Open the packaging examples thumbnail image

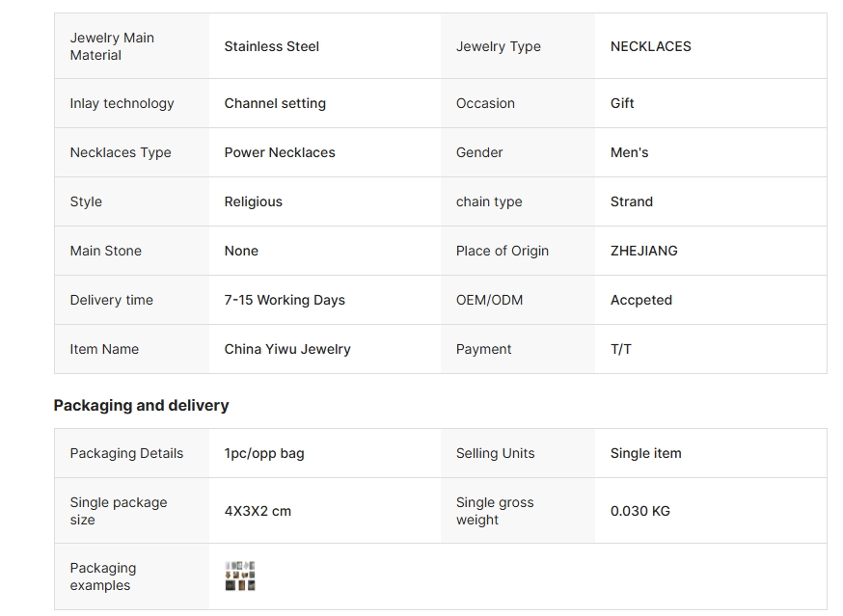(x=240, y=576)
